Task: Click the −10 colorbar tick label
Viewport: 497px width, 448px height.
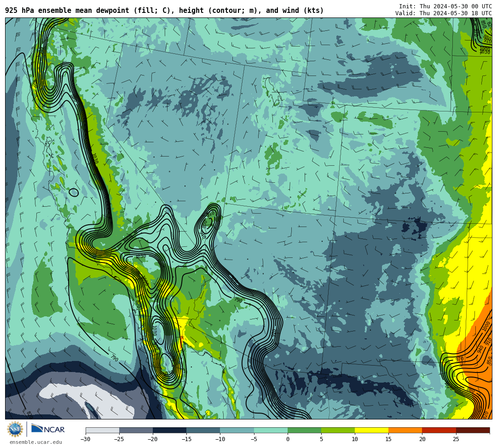Action: click(220, 439)
